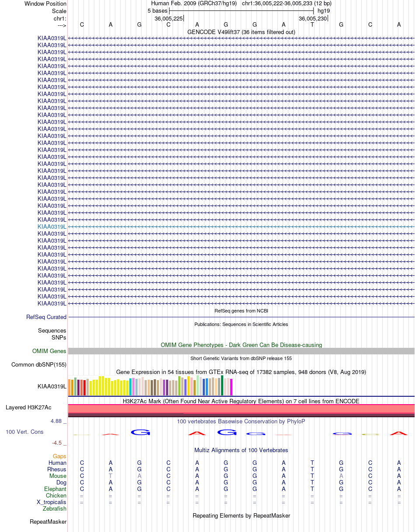Image resolution: width=415 pixels, height=532 pixels.
Task: Select the Human alignment row label
Action: pyautogui.click(x=58, y=463)
